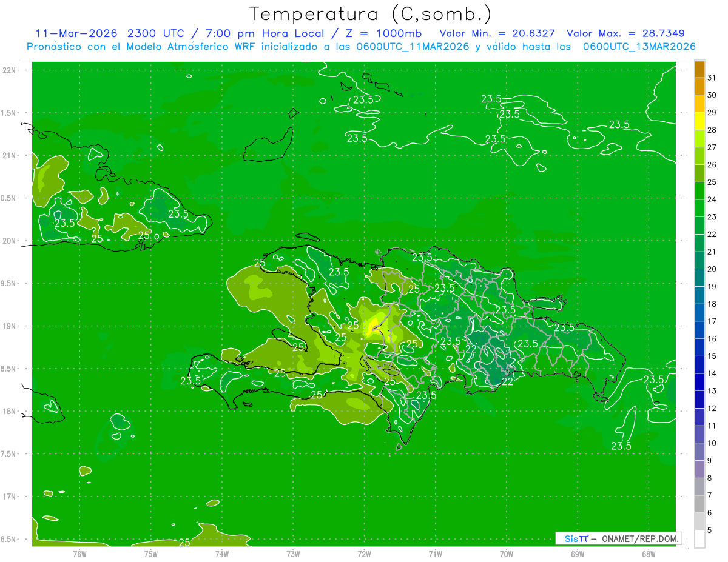The width and height of the screenshot is (728, 562).
Task: Click the '0600UTC_13MAR2026' valid-until time
Action: tap(639, 47)
